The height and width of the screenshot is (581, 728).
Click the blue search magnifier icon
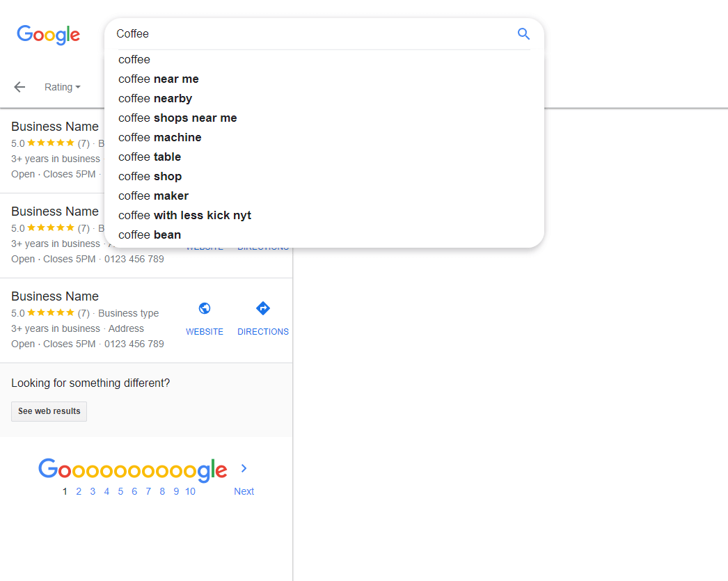[x=523, y=34]
